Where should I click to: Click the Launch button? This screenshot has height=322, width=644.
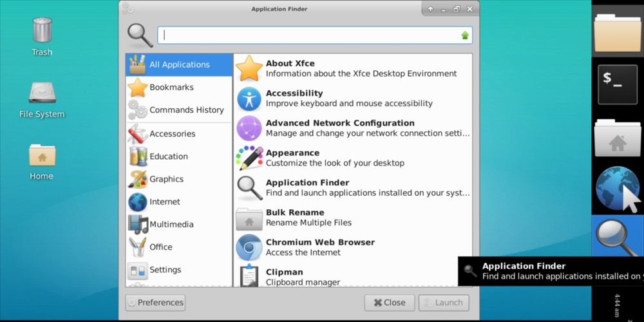[x=444, y=303]
